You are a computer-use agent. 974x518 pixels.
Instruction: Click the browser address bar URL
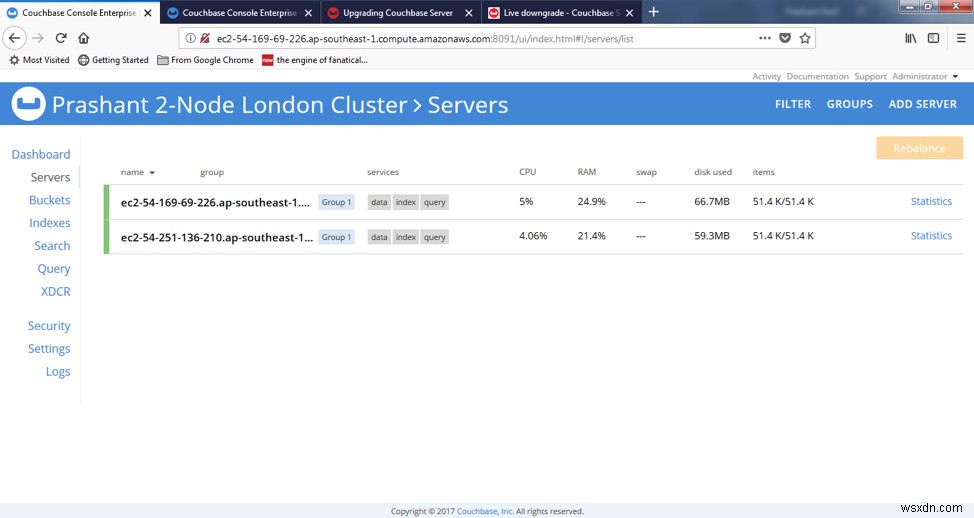coord(425,39)
